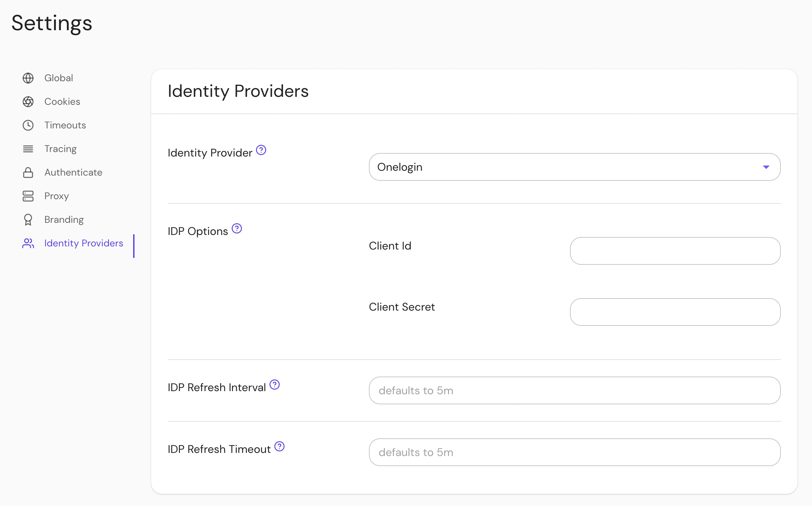Click the Authenticate lock icon
Screen dimensions: 812x506
[28, 172]
